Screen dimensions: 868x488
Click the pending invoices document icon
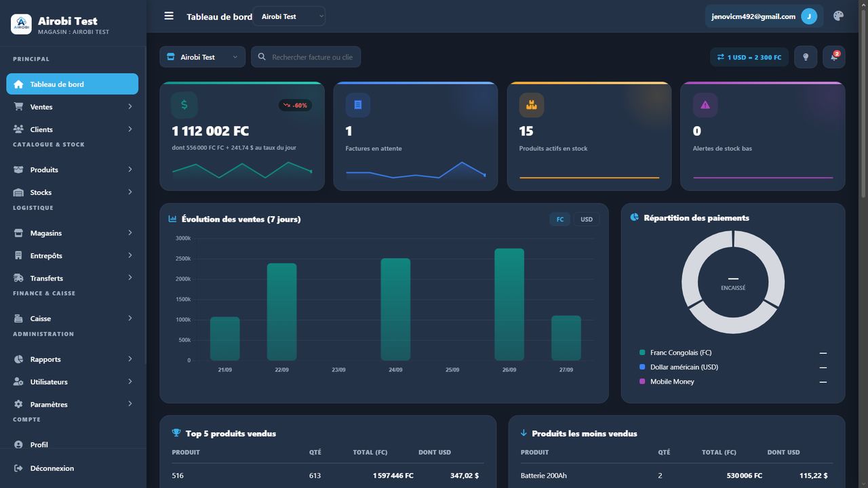[358, 105]
